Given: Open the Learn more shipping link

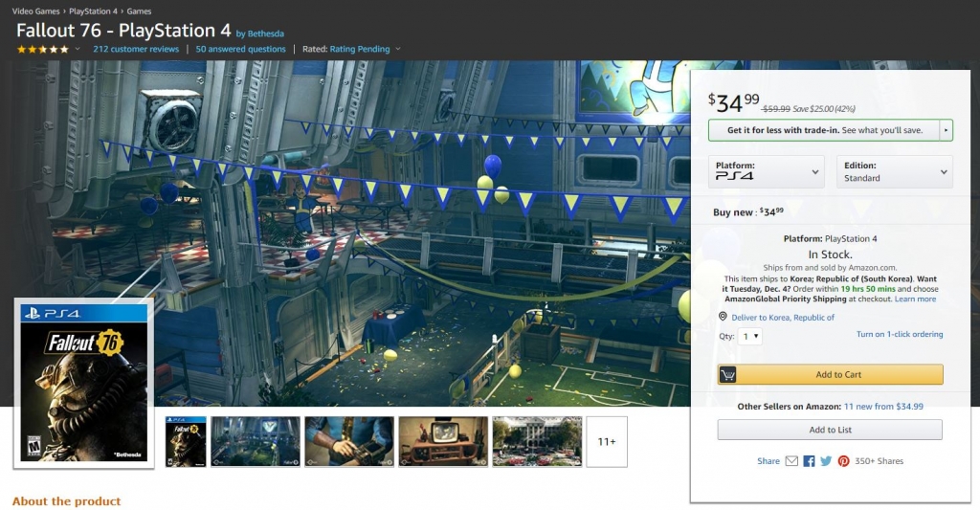Looking at the screenshot, I should (x=915, y=299).
